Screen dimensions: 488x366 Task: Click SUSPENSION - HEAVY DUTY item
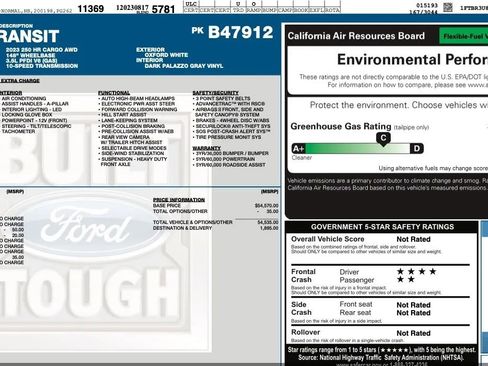(134, 159)
